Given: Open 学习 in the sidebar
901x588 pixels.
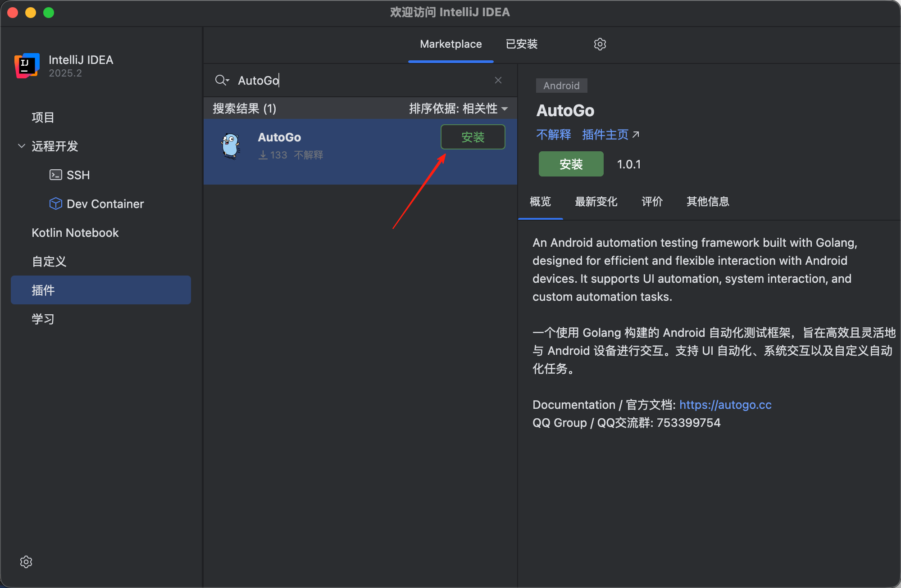Looking at the screenshot, I should tap(101, 319).
